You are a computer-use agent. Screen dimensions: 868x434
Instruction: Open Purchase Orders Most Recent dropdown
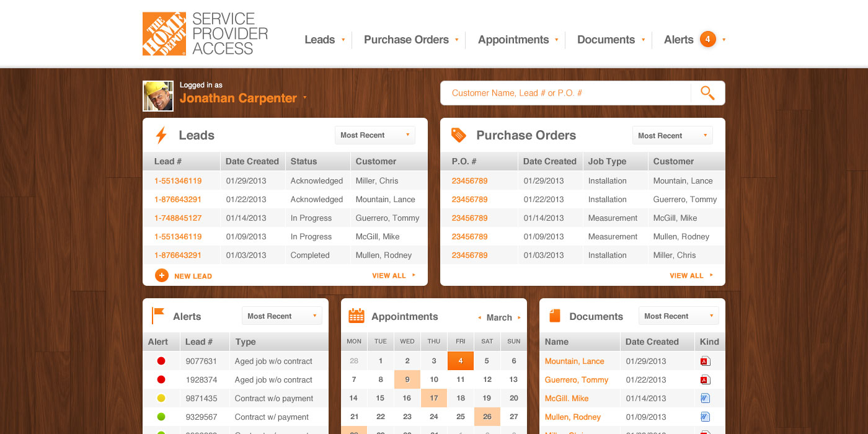pyautogui.click(x=672, y=136)
